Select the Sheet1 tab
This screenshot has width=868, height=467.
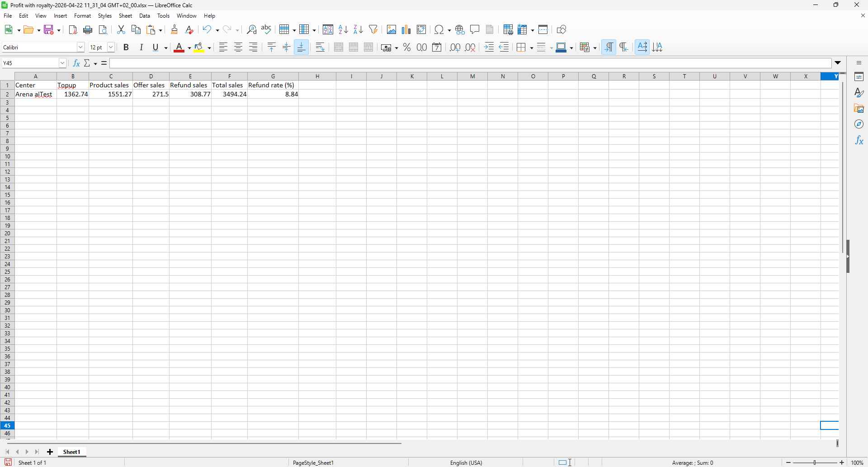pyautogui.click(x=71, y=452)
